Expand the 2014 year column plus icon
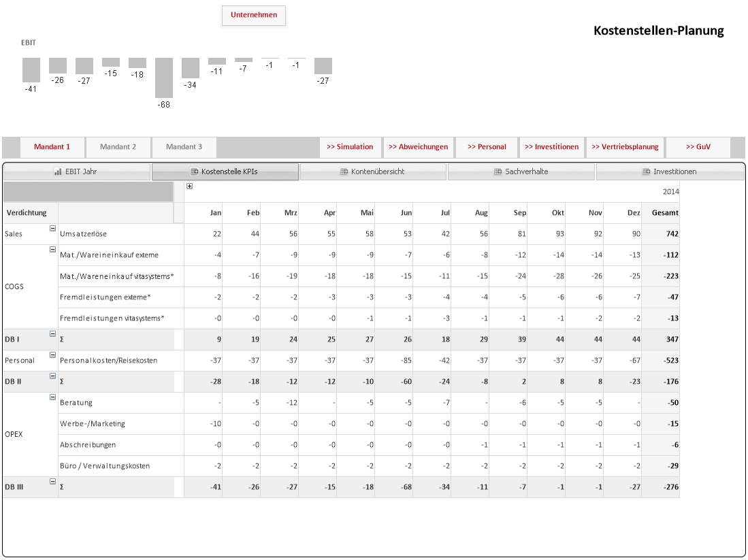Screen dimensions: 748x560 pyautogui.click(x=189, y=186)
